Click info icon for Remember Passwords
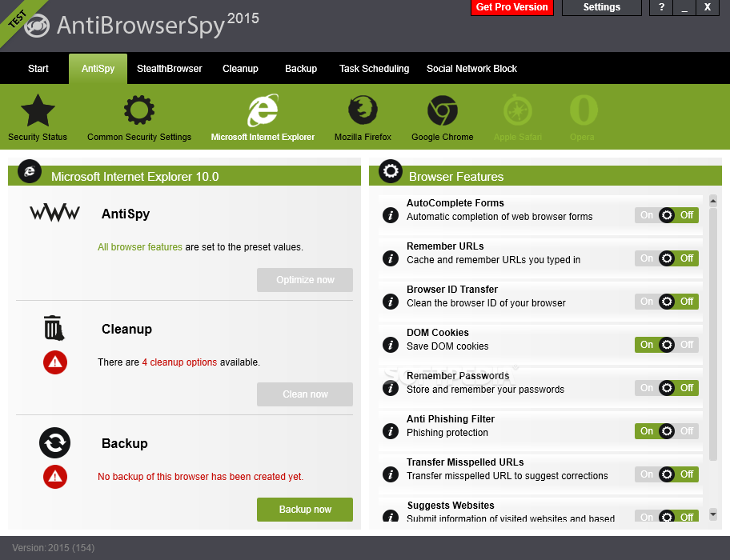 point(390,388)
